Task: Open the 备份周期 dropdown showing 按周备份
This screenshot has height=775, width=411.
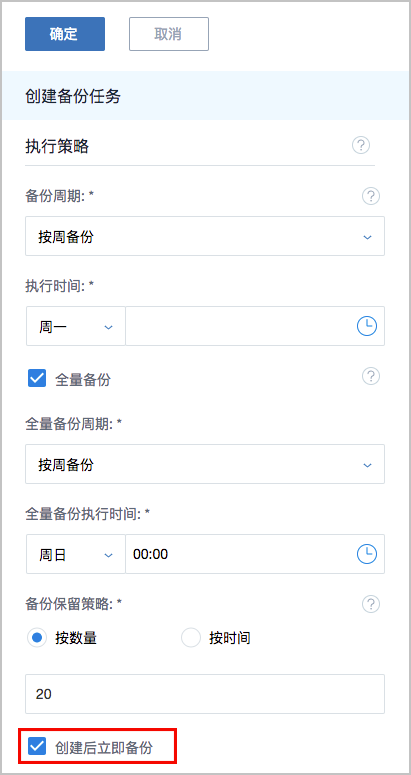Action: (x=205, y=236)
